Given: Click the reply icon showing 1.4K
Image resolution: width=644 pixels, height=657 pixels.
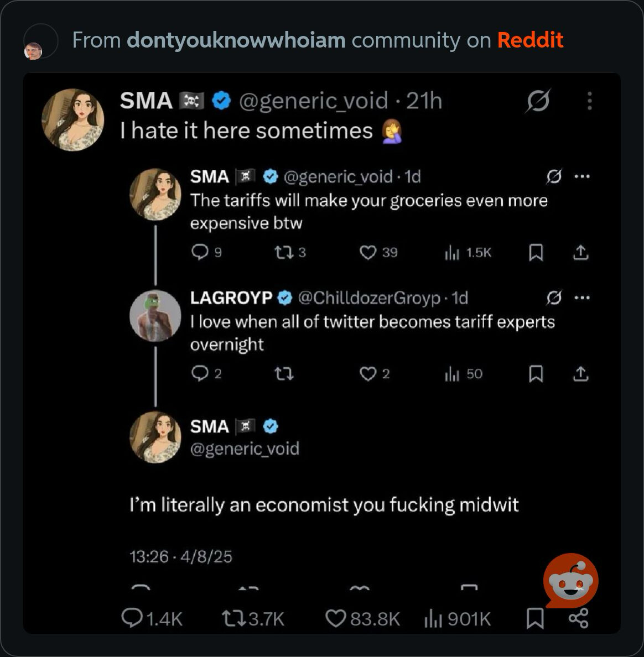Looking at the screenshot, I should point(132,618).
